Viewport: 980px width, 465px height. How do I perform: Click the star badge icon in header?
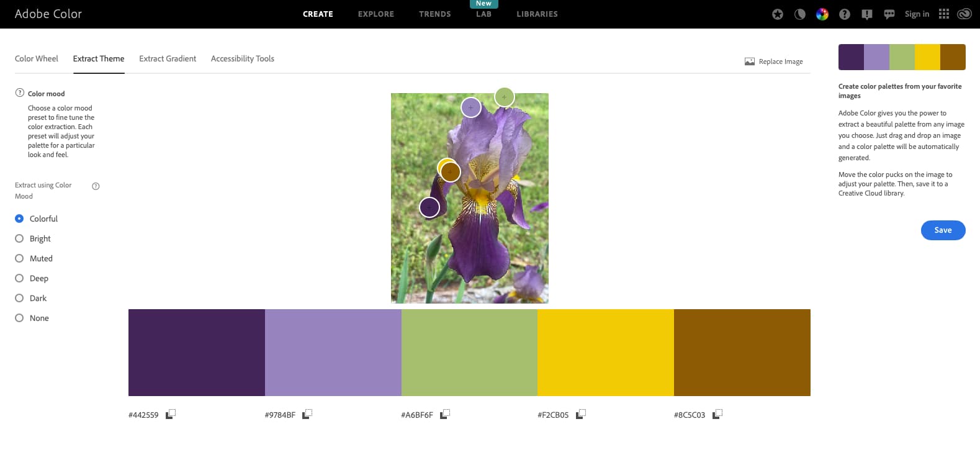coord(778,14)
